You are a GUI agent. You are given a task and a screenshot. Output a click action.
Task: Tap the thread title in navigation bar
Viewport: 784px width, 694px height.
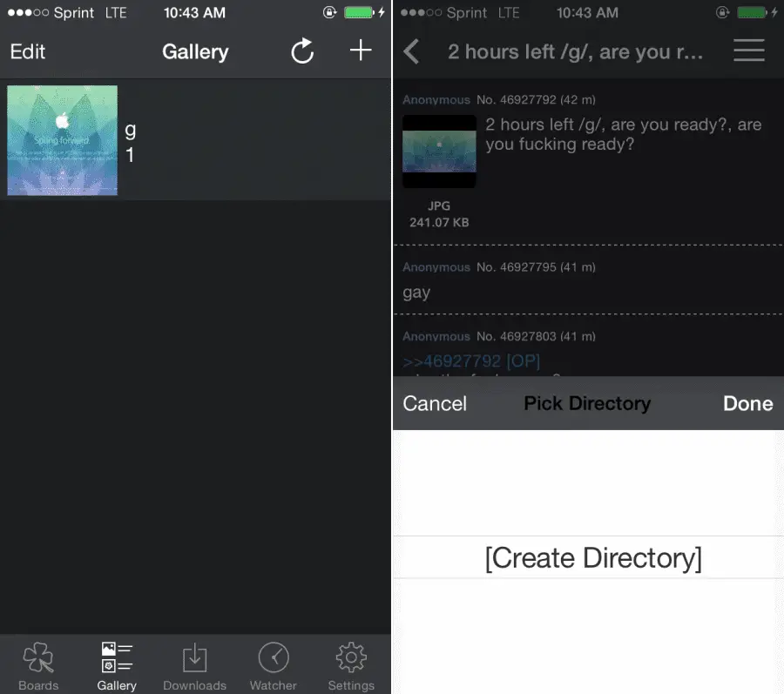pyautogui.click(x=575, y=51)
